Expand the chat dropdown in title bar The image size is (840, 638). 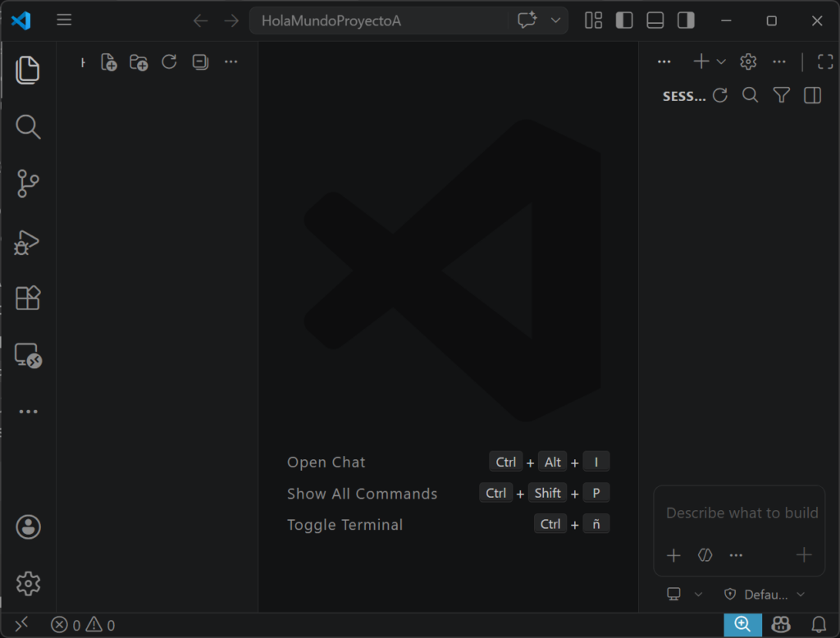coord(555,21)
